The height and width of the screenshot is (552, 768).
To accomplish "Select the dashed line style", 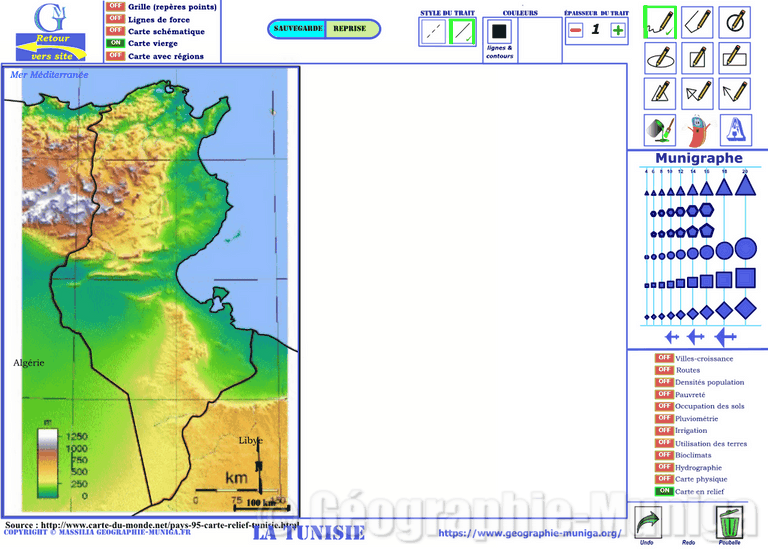I will (x=433, y=32).
